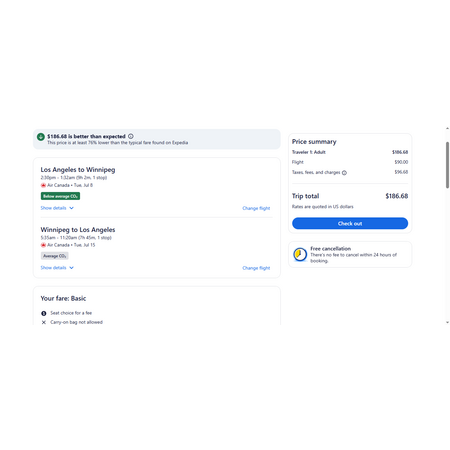Click the Below average CO2 badge
Screen dimensions: 450x450
[60, 196]
